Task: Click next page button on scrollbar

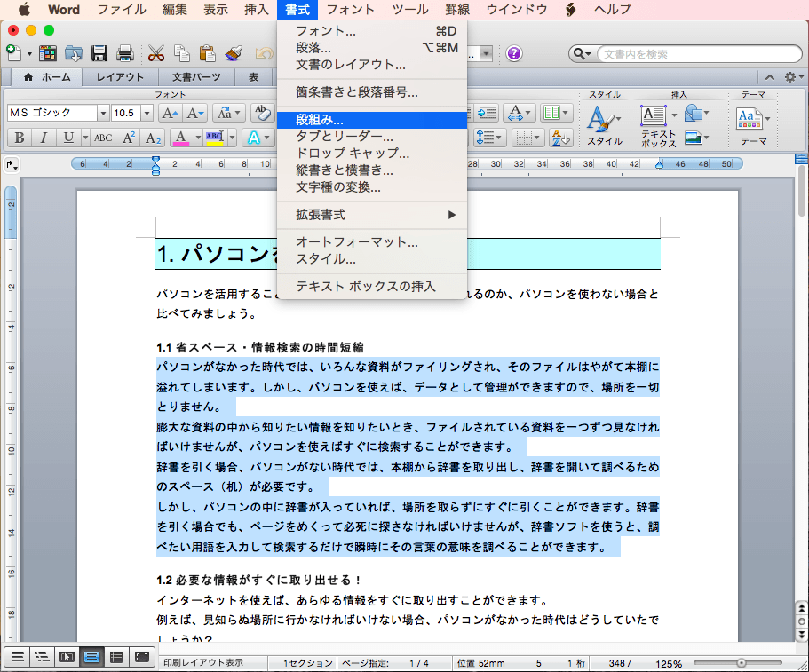Action: point(801,633)
